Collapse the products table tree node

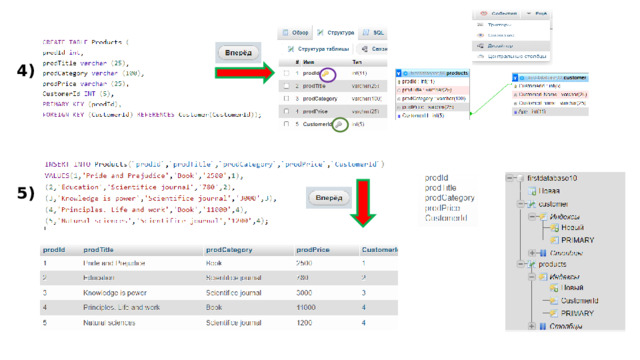(x=520, y=264)
